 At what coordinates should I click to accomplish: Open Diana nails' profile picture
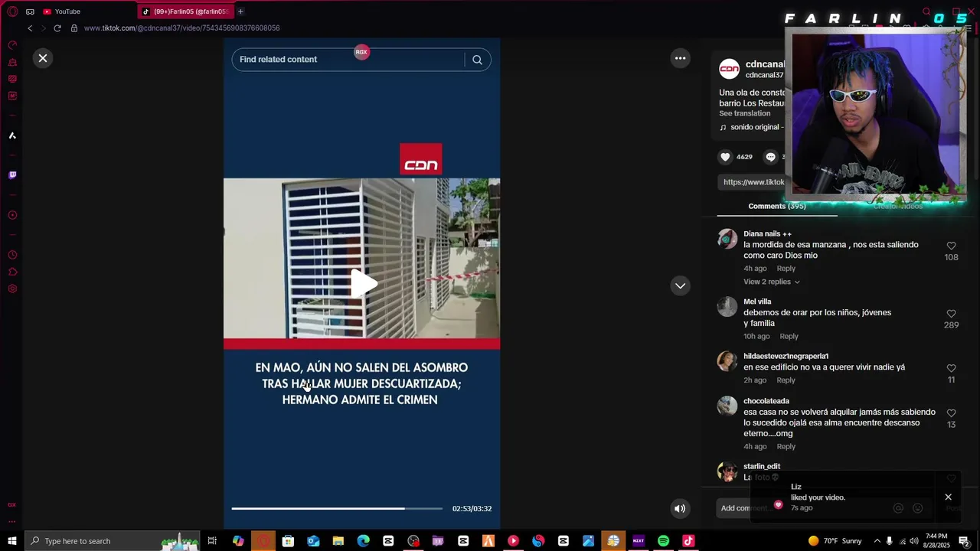click(x=727, y=239)
